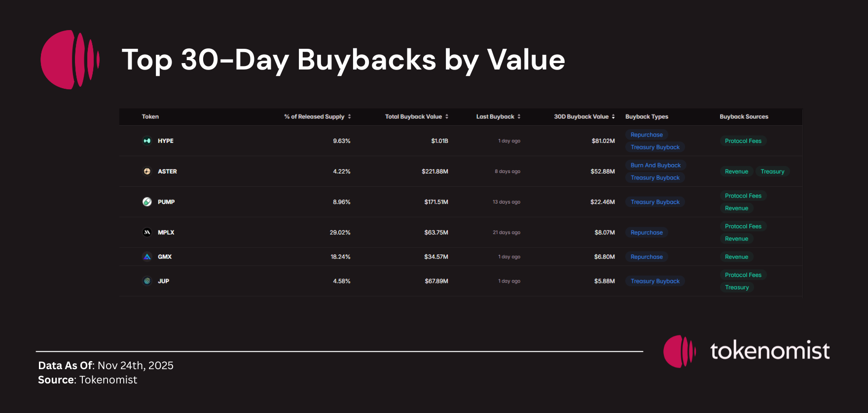This screenshot has width=868, height=413.
Task: Select Treasury Buyback tag in JUP row
Action: click(x=655, y=281)
